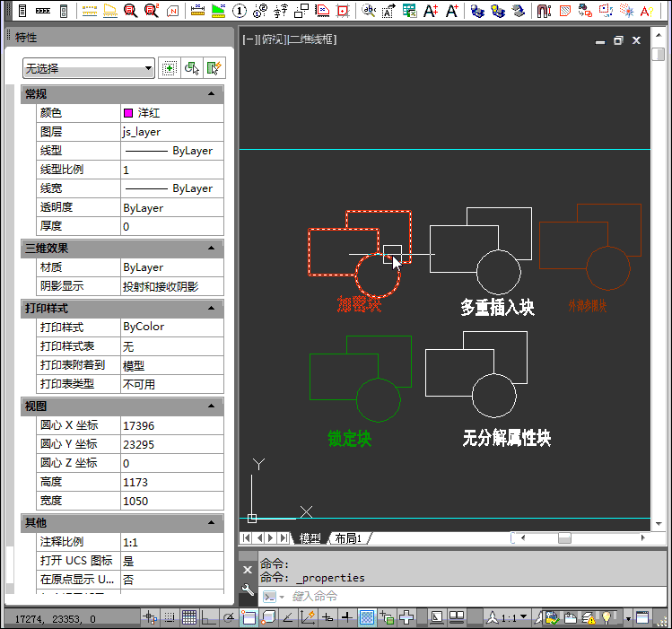
Task: Toggle ortho mode in status bar
Action: (x=209, y=617)
